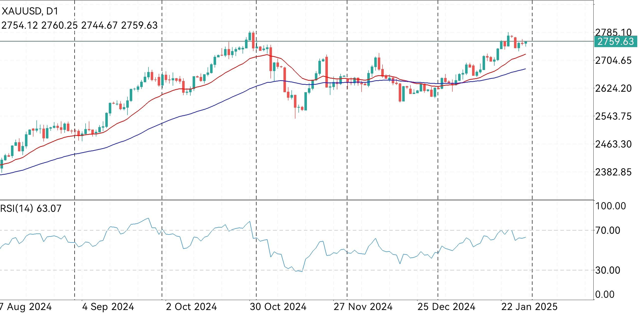The width and height of the screenshot is (644, 314).
Task: Click the 27 Nov 2024 date label
Action: pos(363,307)
